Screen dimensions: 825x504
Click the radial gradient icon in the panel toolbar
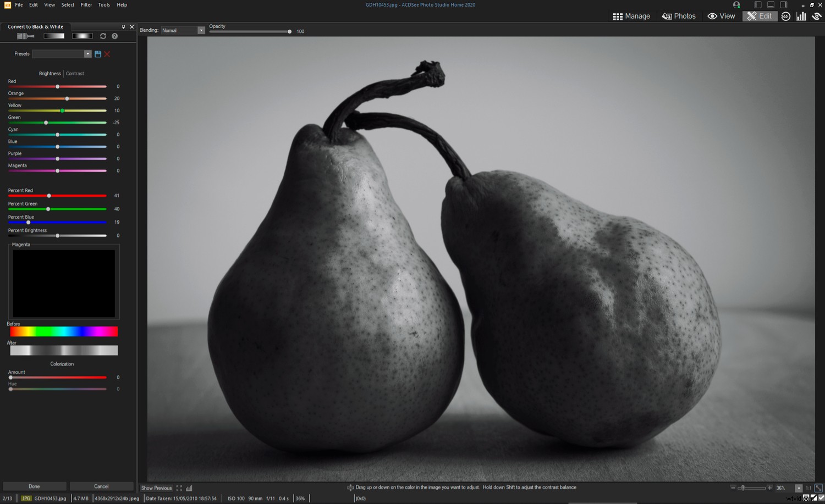click(x=82, y=36)
